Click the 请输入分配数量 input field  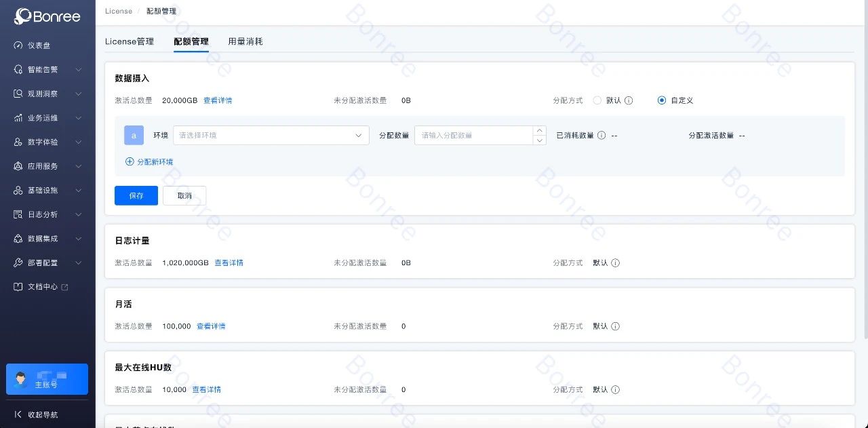click(473, 136)
